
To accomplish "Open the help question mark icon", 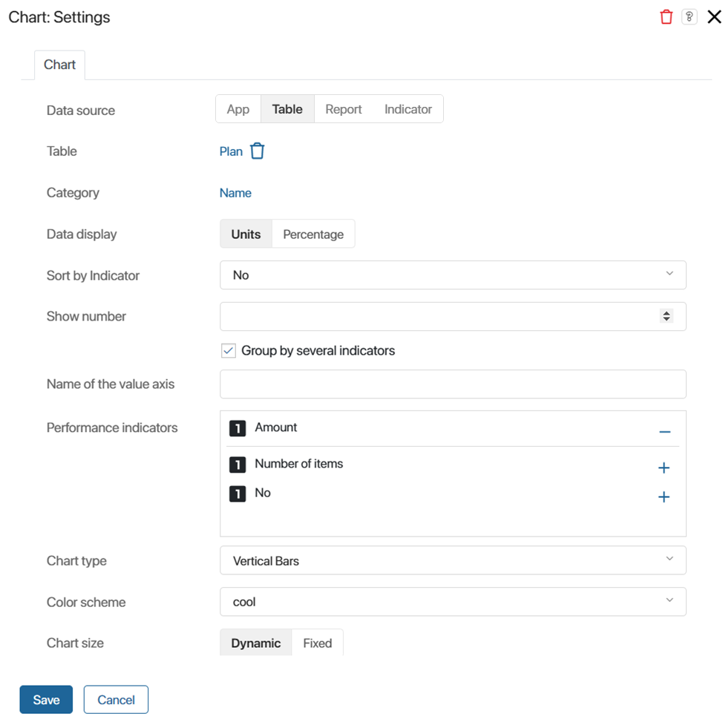I will [689, 17].
